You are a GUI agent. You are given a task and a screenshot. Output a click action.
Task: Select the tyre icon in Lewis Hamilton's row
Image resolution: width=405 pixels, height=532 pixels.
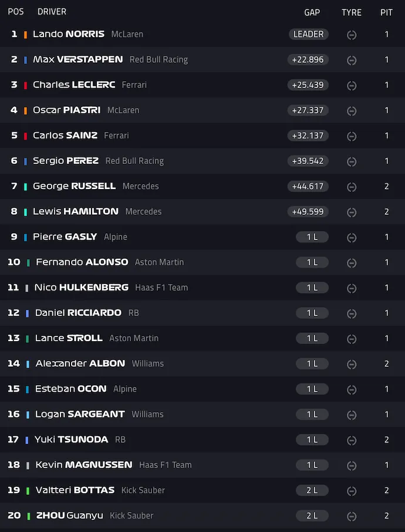(x=352, y=212)
